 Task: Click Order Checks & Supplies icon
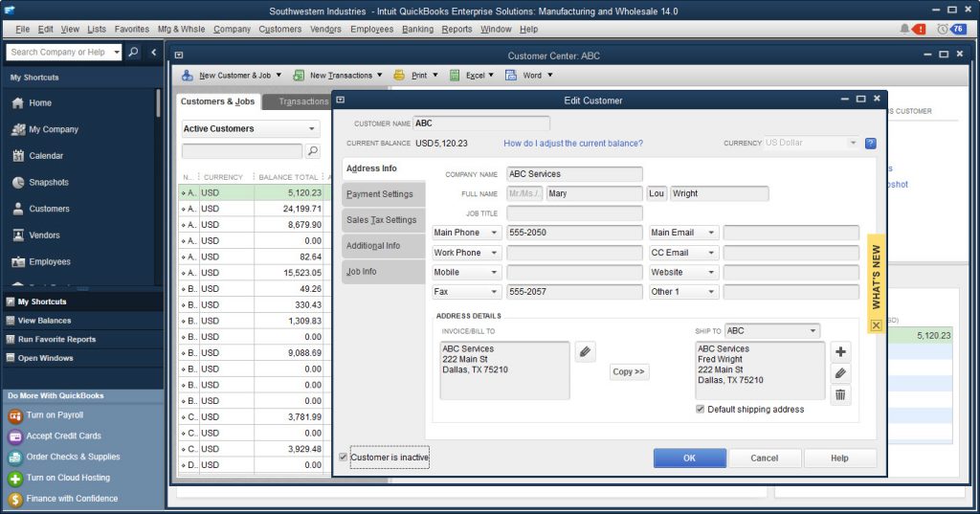pos(15,458)
